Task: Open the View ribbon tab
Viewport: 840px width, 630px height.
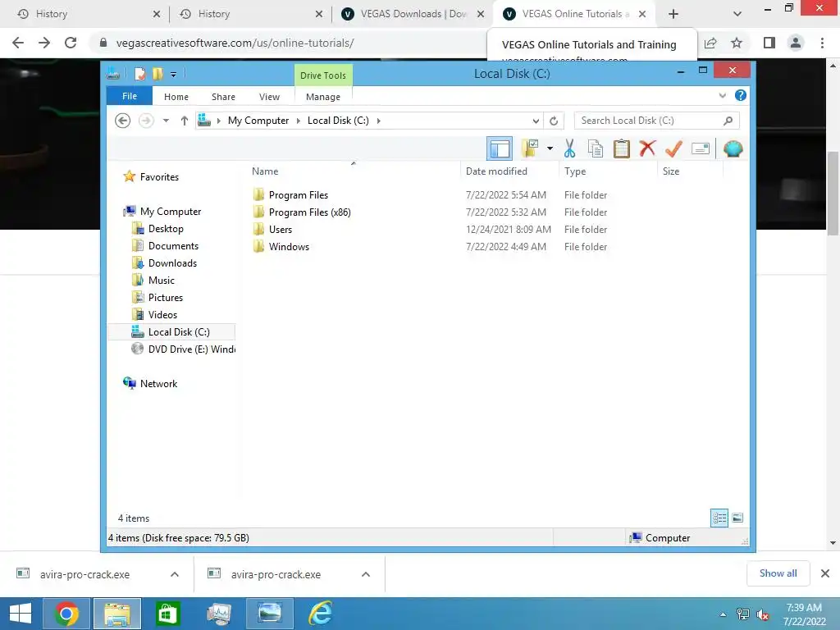Action: 269,97
